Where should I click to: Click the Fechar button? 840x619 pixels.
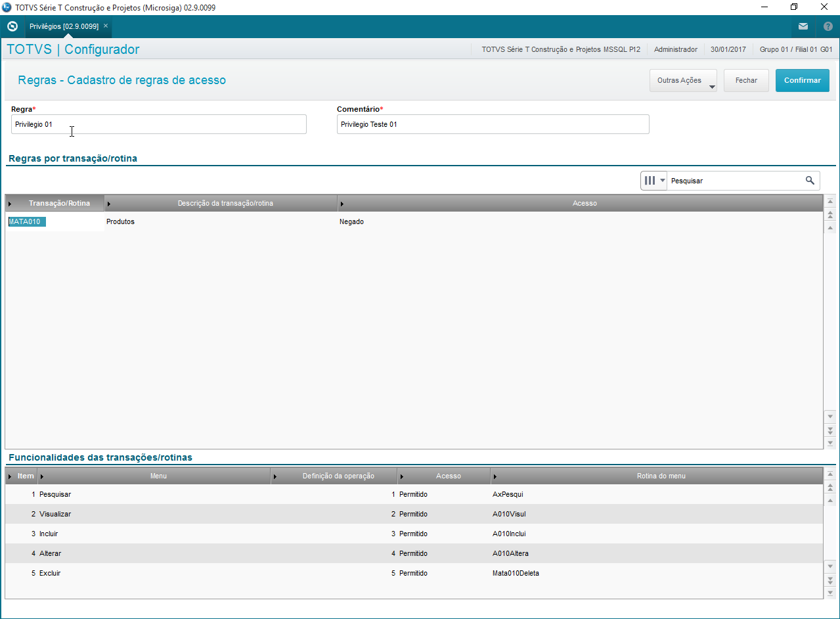[x=746, y=80]
